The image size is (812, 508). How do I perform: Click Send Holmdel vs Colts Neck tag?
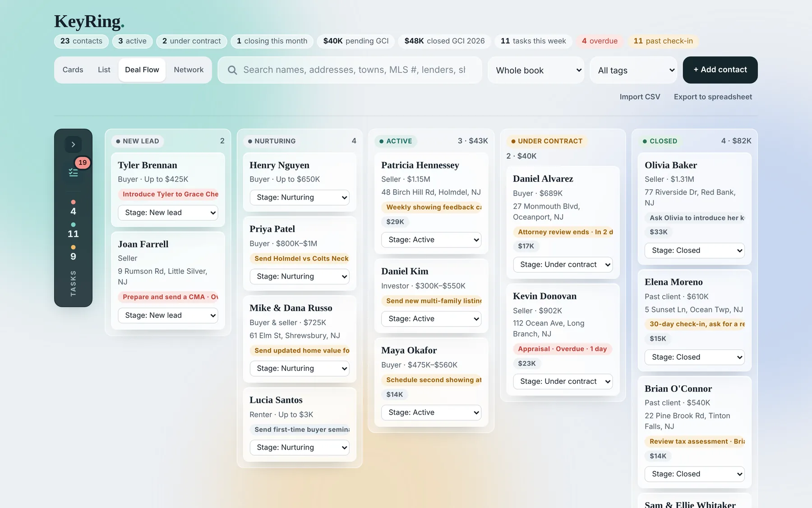click(x=300, y=259)
